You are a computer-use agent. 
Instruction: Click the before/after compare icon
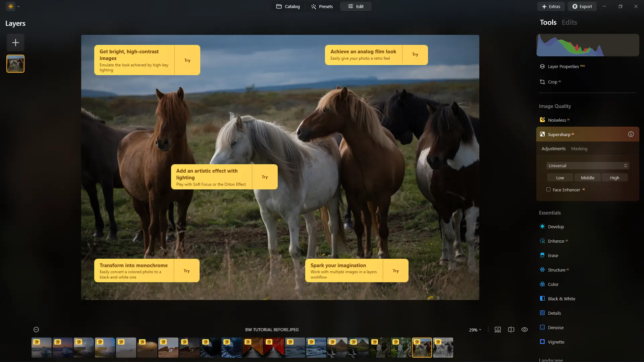pos(511,330)
